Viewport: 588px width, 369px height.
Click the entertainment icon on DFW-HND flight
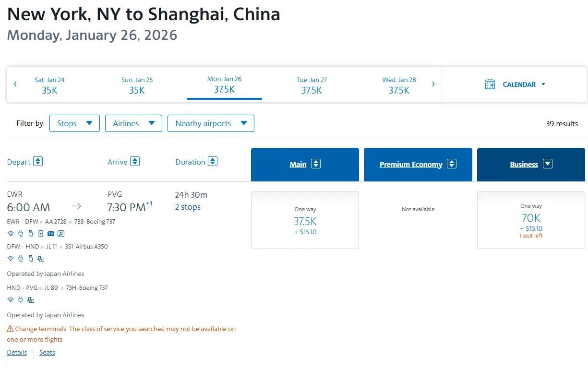[41, 259]
